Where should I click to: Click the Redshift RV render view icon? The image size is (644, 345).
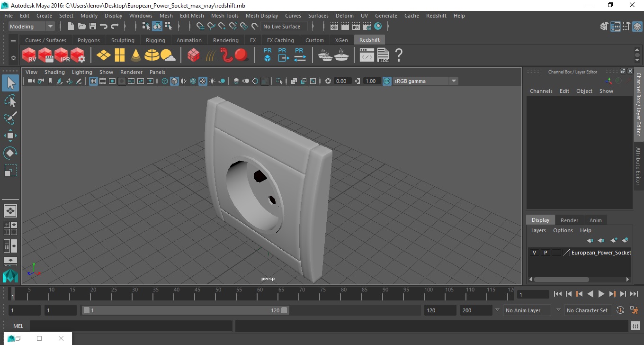29,55
